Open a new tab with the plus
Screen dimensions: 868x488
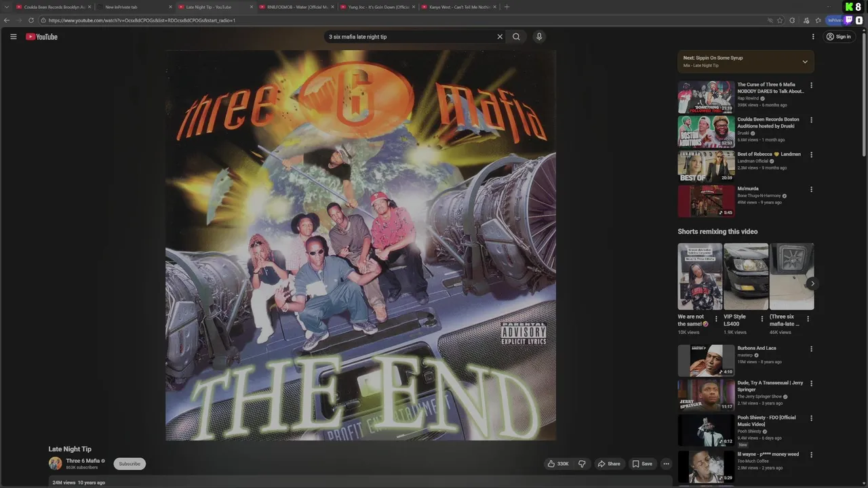click(x=507, y=7)
